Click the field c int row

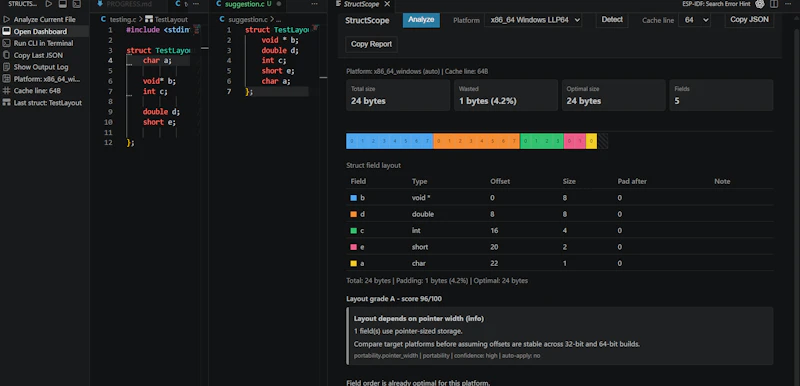(560, 230)
